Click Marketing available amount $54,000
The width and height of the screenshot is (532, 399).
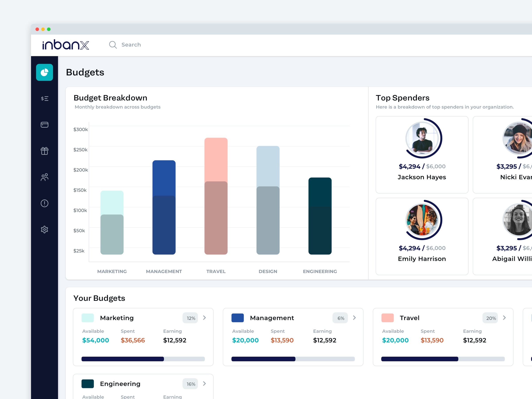click(96, 340)
